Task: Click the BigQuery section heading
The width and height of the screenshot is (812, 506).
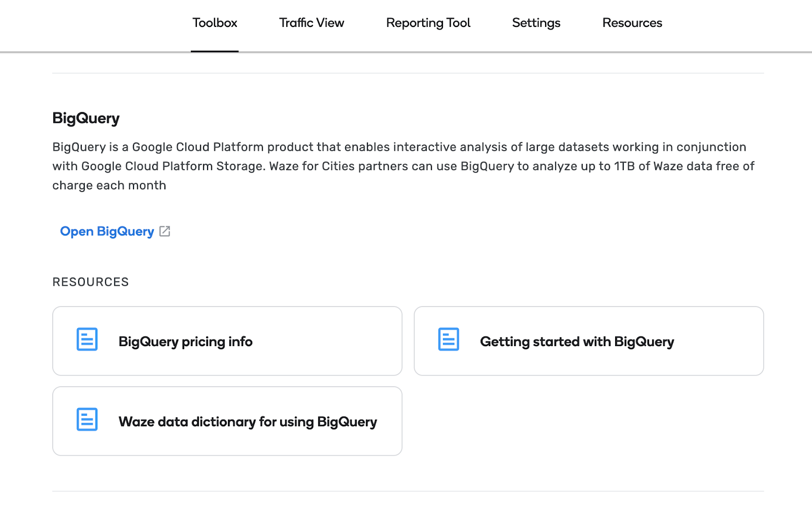Action: click(x=86, y=118)
